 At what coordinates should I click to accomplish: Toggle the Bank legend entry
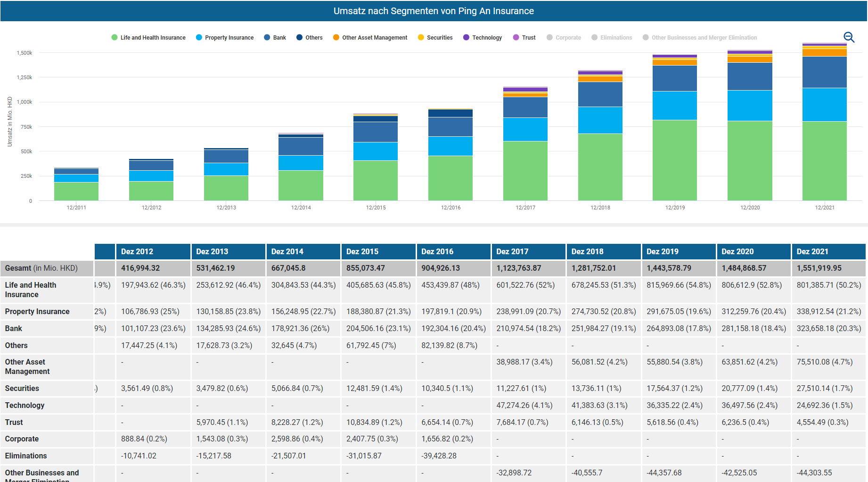click(x=279, y=38)
